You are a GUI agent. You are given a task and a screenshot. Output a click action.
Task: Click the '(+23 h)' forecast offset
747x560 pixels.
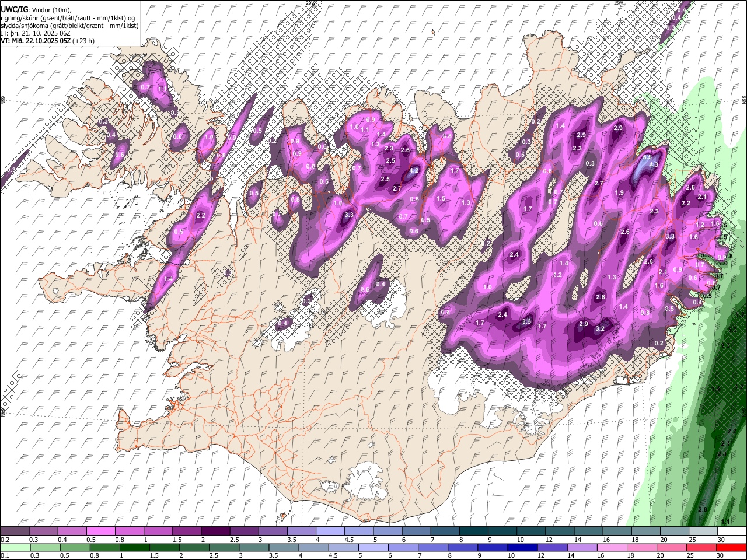tap(84, 41)
